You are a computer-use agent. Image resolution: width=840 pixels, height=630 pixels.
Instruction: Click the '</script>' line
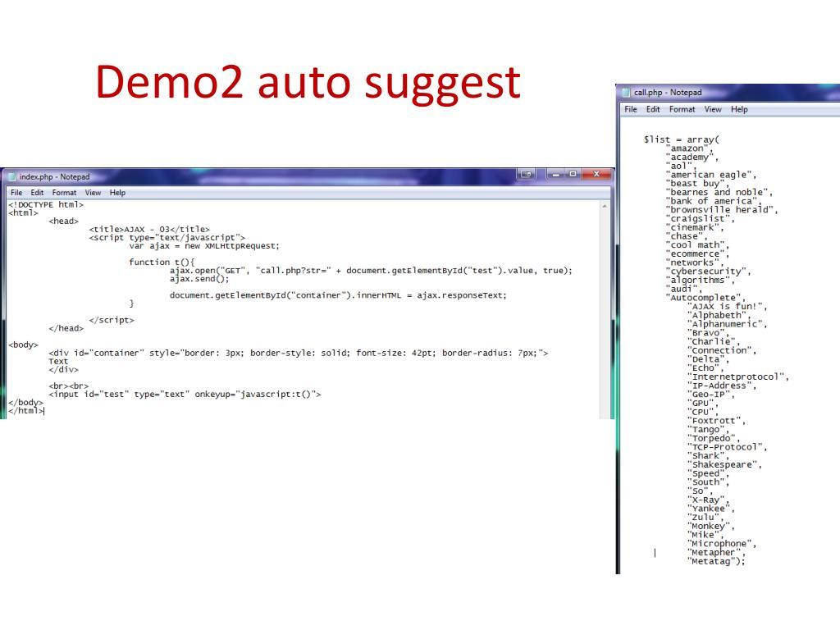point(112,320)
